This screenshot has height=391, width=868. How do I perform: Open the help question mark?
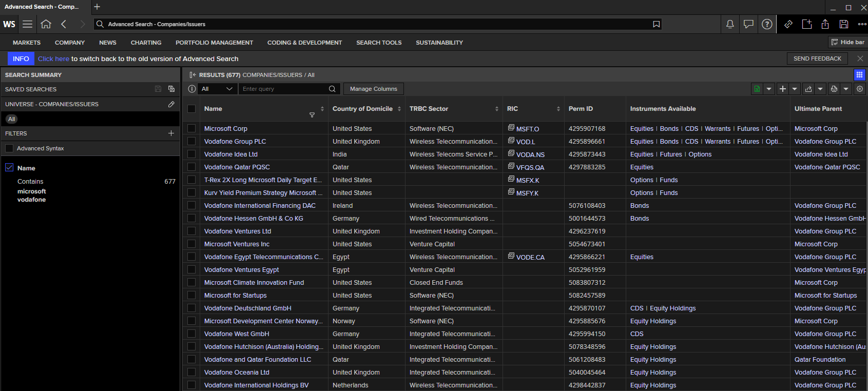[767, 24]
